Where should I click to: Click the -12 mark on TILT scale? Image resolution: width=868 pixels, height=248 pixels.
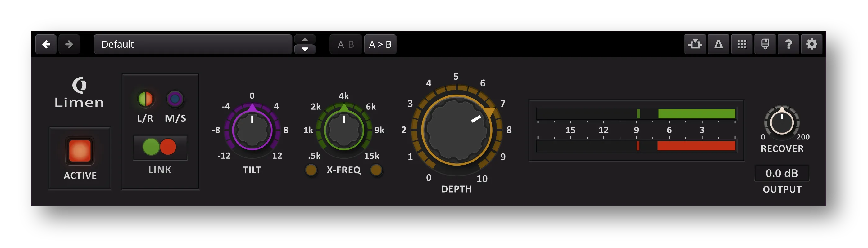224,155
